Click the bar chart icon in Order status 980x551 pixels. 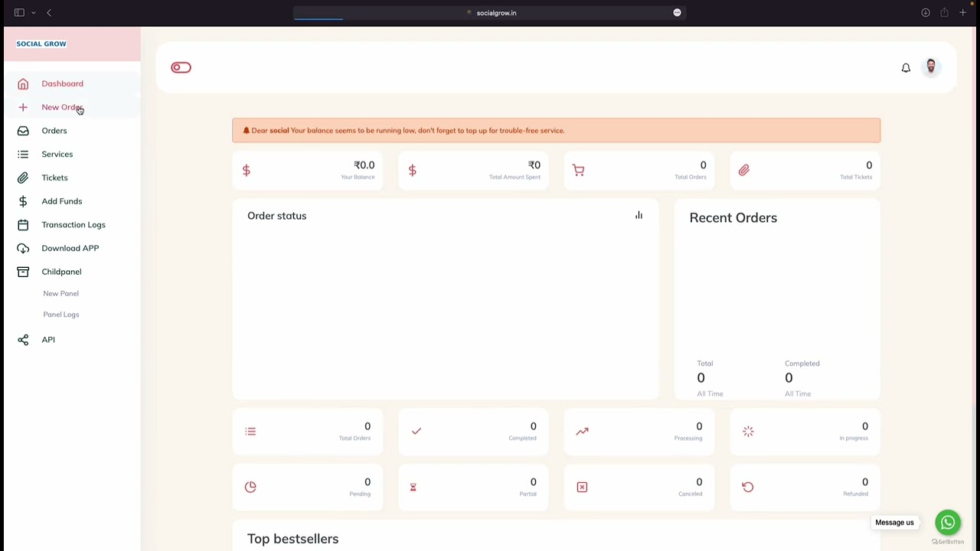click(x=639, y=215)
